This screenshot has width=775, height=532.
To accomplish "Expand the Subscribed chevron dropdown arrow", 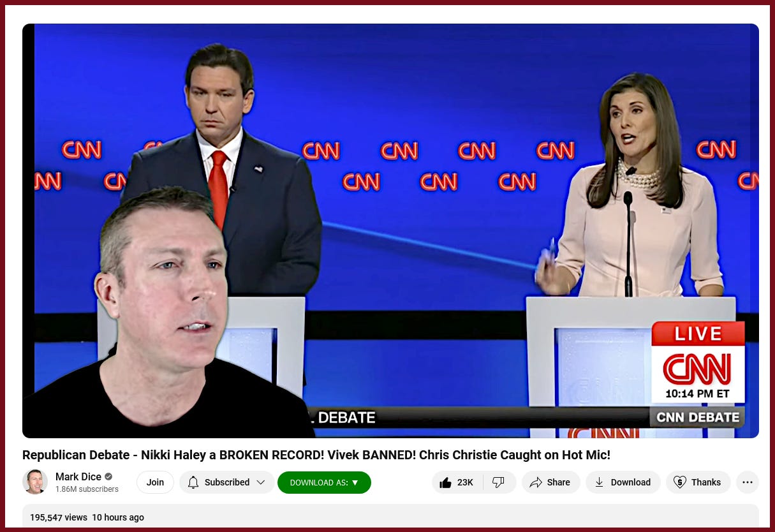I will point(260,482).
